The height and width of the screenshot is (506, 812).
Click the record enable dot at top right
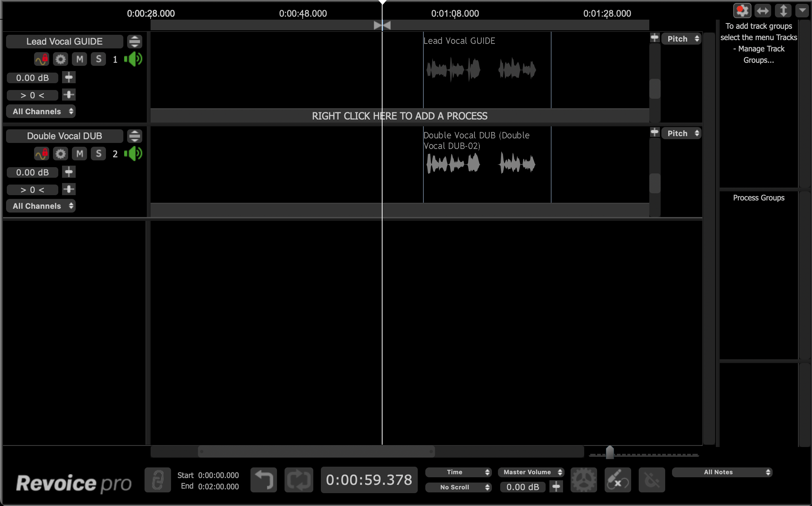[x=742, y=10]
